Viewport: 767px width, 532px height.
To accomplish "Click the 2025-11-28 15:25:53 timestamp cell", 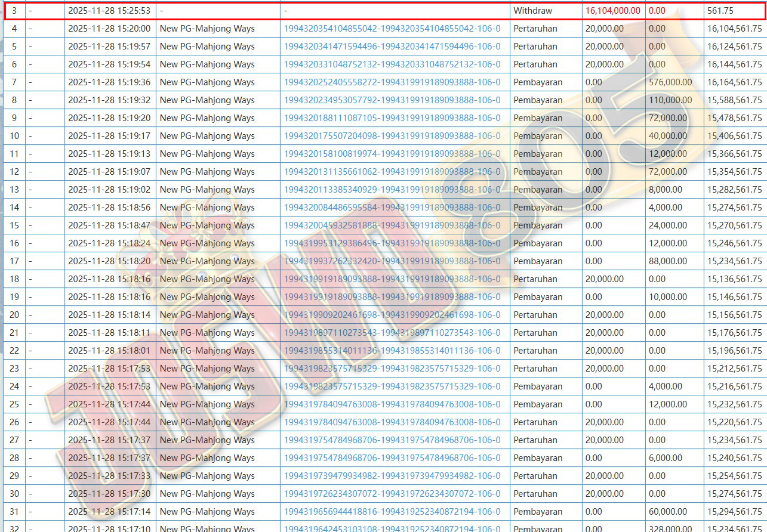I will [109, 11].
